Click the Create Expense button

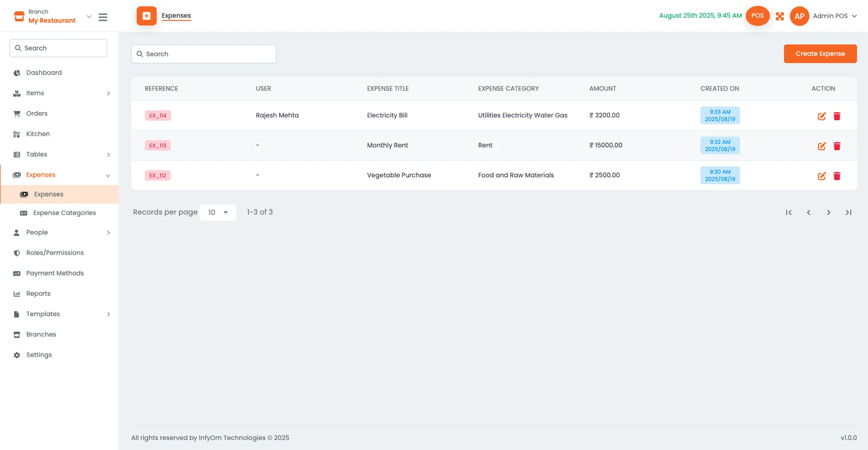coord(820,53)
